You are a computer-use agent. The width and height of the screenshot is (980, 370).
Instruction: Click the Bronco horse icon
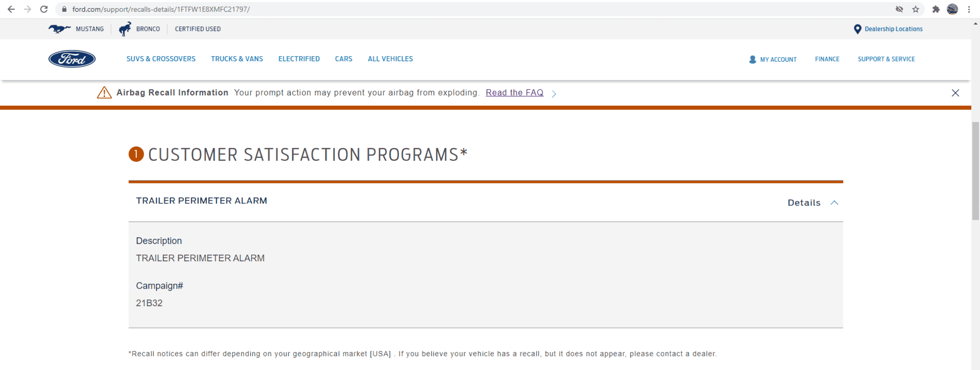point(125,29)
